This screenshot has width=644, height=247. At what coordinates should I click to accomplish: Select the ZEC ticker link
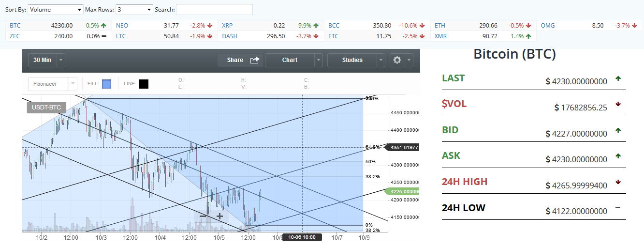(15, 36)
